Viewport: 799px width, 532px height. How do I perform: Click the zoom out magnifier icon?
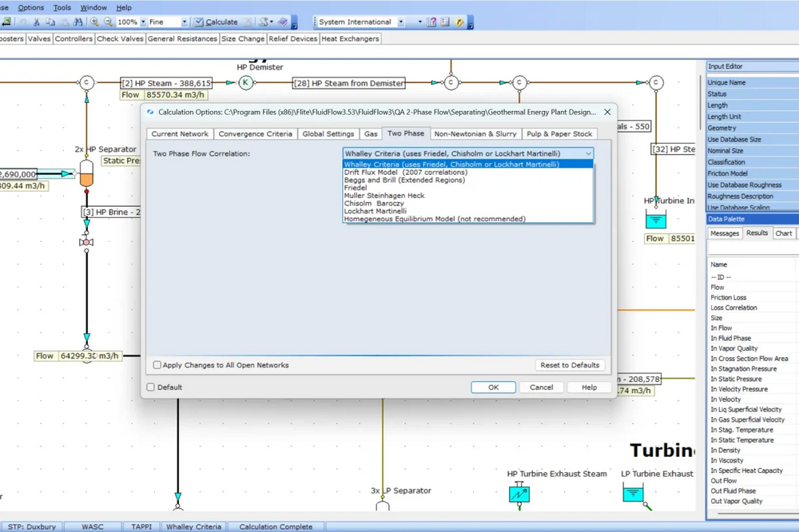(x=108, y=22)
